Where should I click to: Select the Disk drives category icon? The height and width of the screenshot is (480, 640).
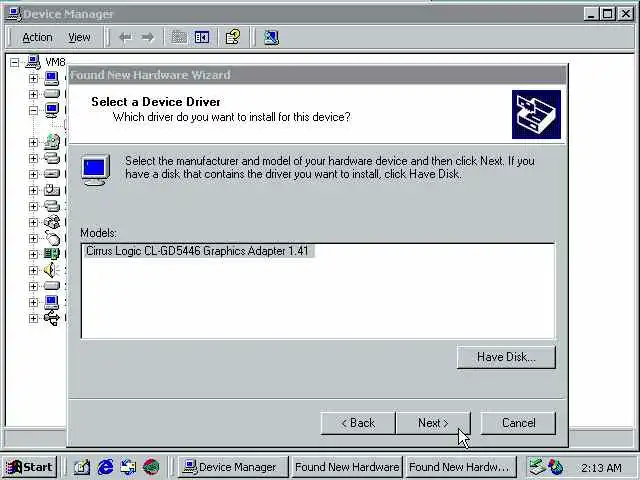[x=52, y=94]
